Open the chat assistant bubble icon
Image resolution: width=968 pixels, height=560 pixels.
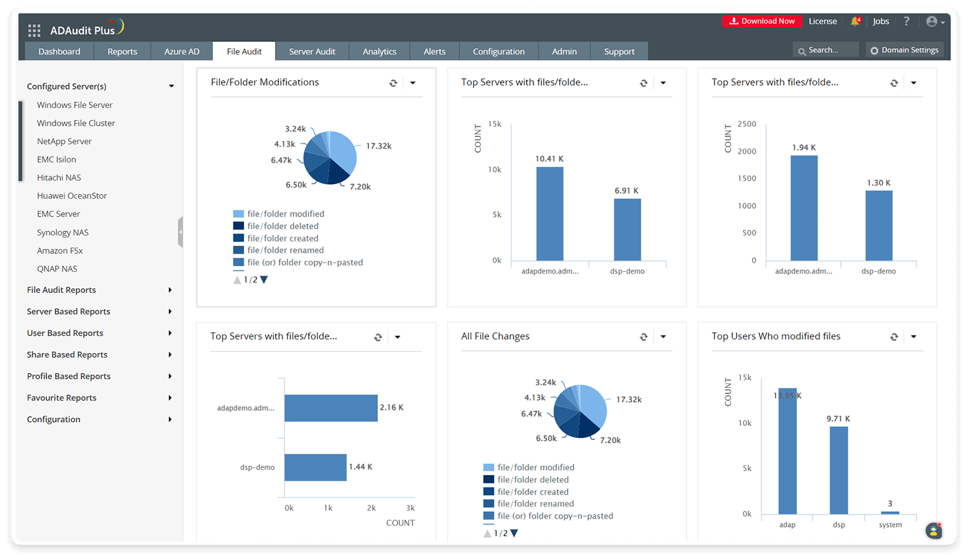pyautogui.click(x=934, y=531)
